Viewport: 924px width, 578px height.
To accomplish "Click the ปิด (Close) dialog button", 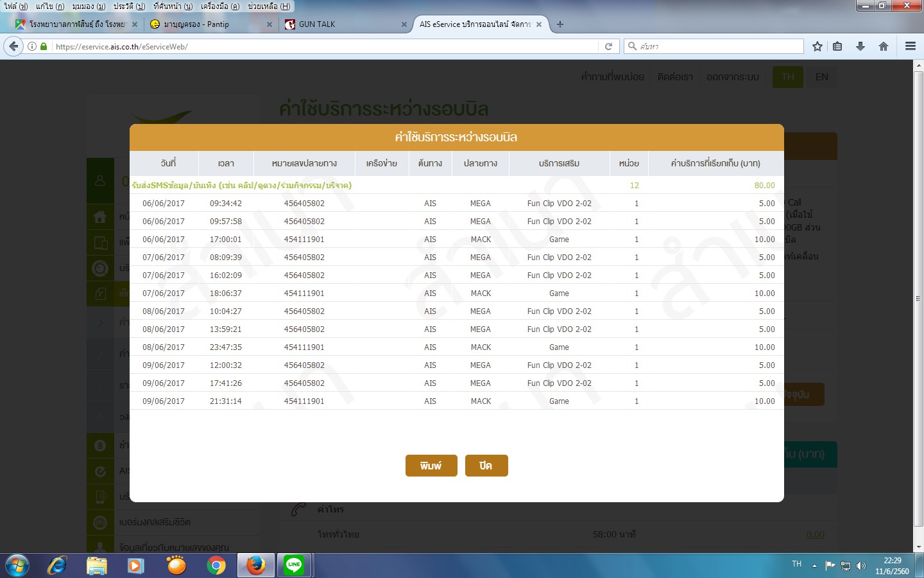I will pos(485,466).
